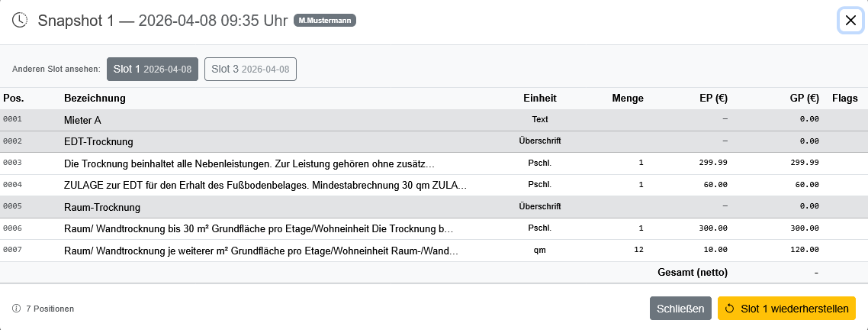Select the Slot 1 2026-04-08 tab
The image size is (868, 330).
click(x=153, y=70)
